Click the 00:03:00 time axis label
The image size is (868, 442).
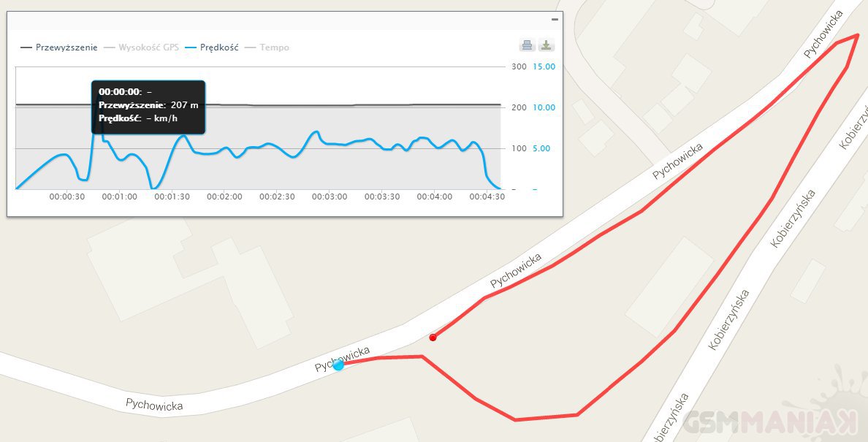point(330,197)
